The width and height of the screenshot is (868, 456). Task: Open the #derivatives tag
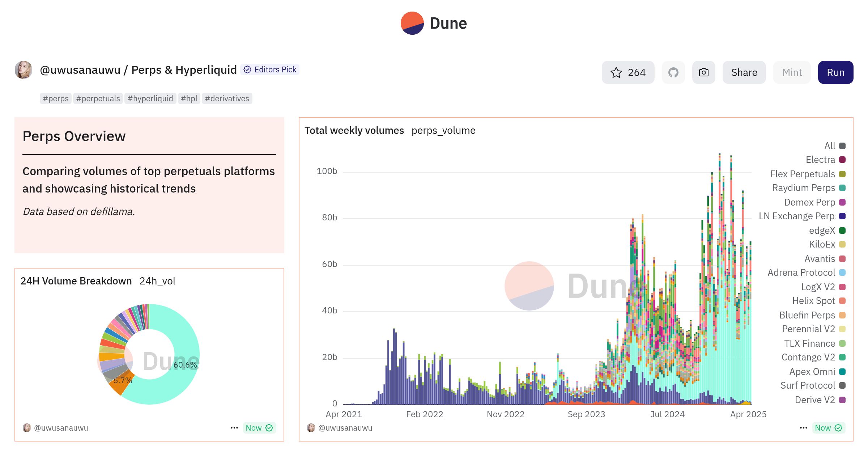coord(227,98)
